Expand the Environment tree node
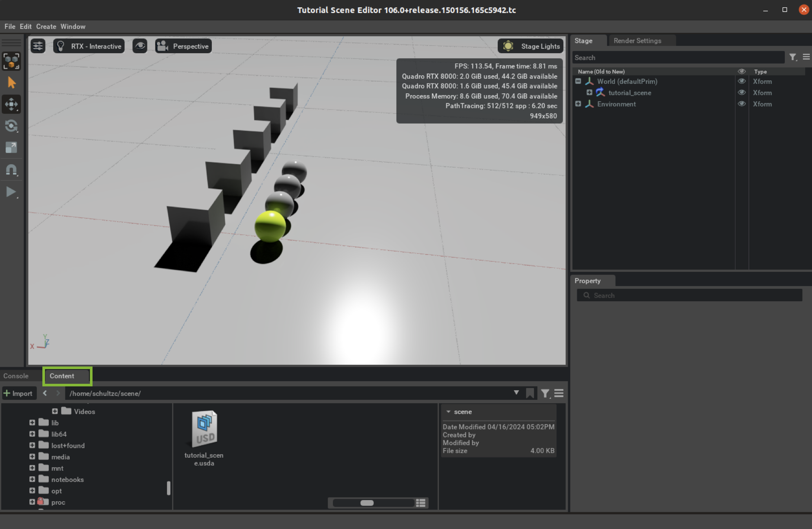The width and height of the screenshot is (812, 529). [x=578, y=104]
